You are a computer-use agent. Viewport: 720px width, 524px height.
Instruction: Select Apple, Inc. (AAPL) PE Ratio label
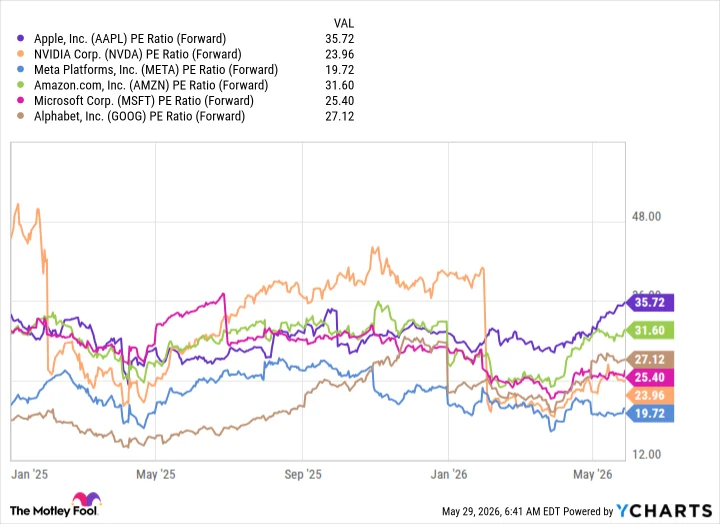130,39
